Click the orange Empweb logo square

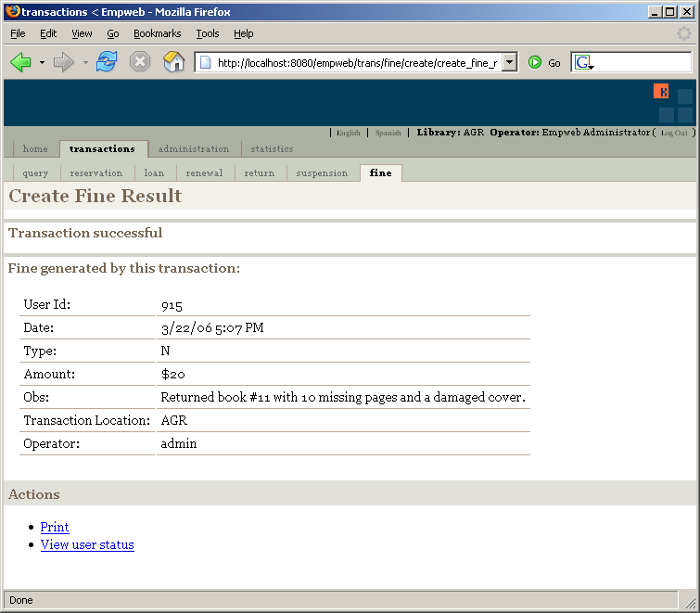(661, 92)
